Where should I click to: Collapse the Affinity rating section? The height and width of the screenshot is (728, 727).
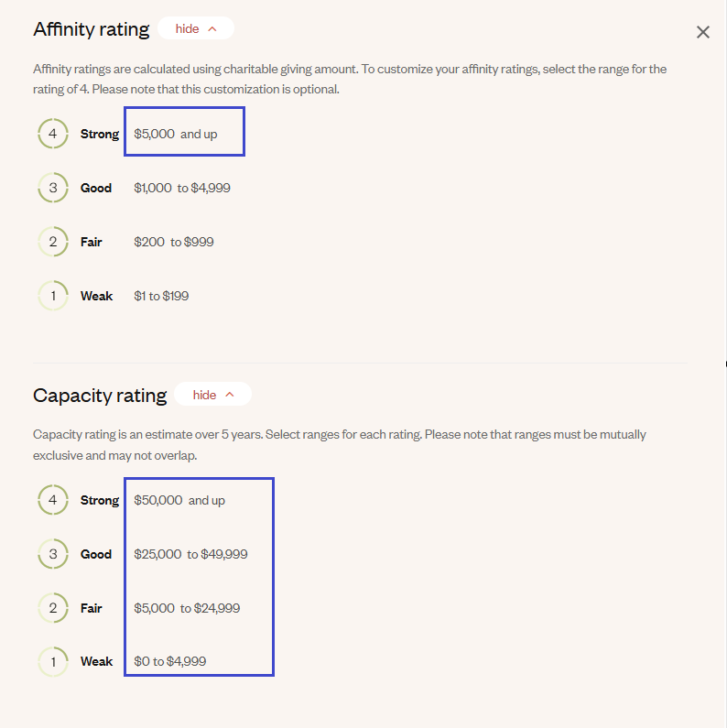point(196,28)
